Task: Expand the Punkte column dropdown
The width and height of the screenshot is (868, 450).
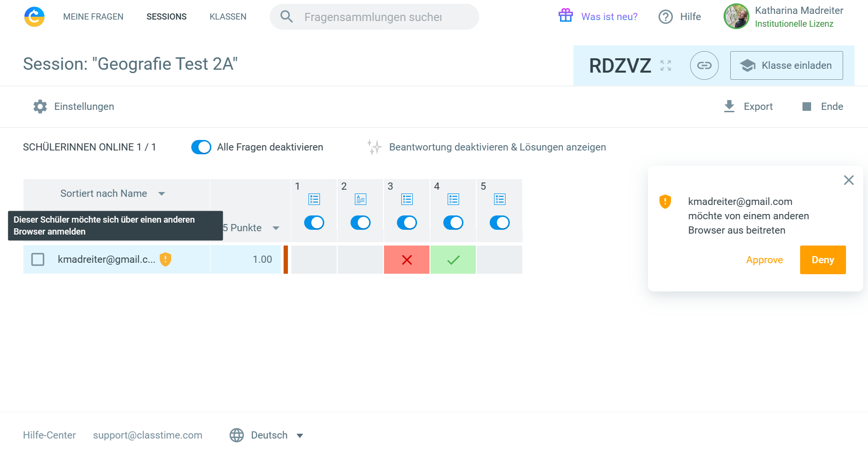Action: click(275, 228)
